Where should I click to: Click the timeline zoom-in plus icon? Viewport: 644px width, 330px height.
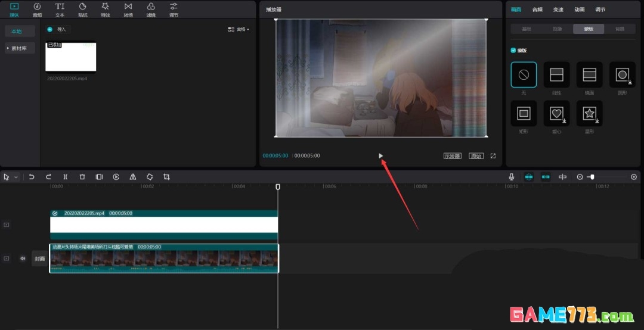point(634,177)
